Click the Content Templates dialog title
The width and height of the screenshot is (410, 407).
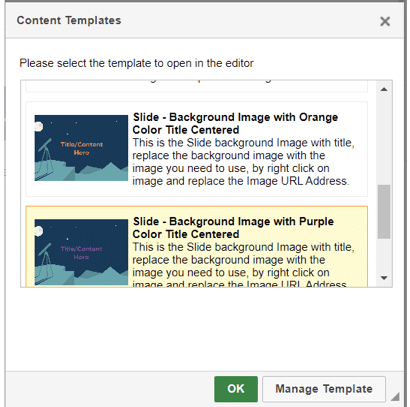(69, 20)
